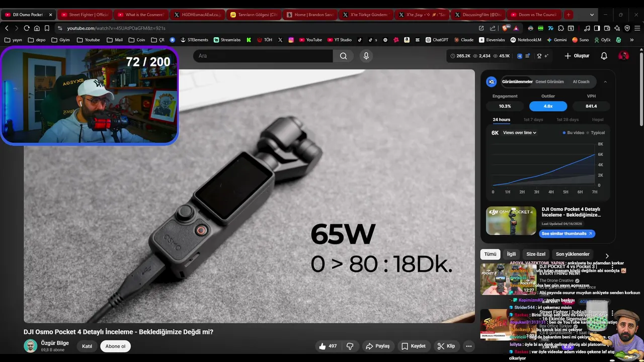Screen dimensions: 644x362
Task: Start voice search with the microphone icon
Action: pos(366,56)
